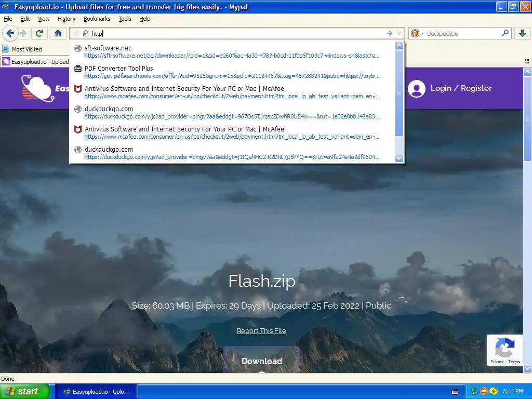Open the History menu
Image resolution: width=532 pixels, height=399 pixels.
[x=66, y=19]
